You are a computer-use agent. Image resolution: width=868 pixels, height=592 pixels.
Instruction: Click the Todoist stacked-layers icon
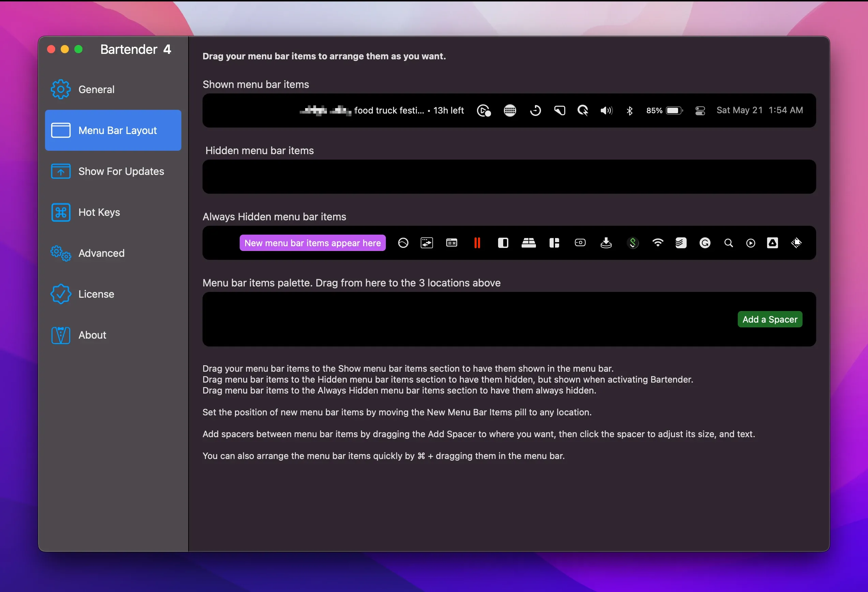[680, 243]
